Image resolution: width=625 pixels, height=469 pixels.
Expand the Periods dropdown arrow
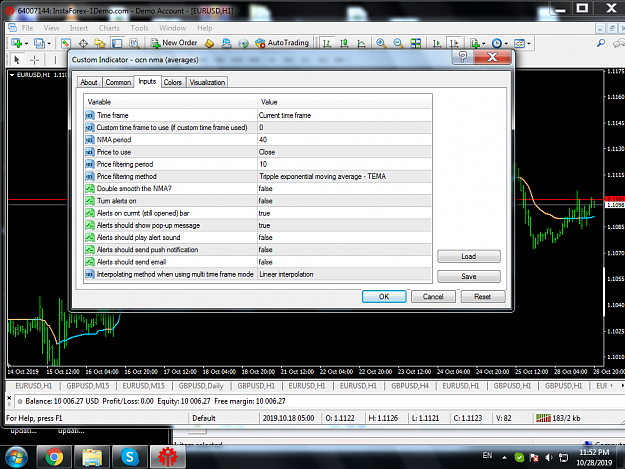[506, 43]
